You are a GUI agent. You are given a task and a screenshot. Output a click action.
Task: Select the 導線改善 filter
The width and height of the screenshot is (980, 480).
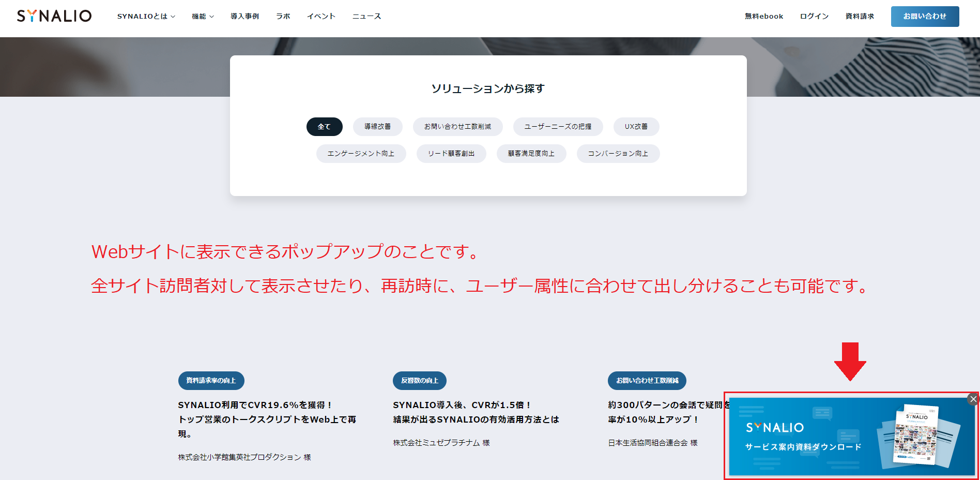point(377,127)
